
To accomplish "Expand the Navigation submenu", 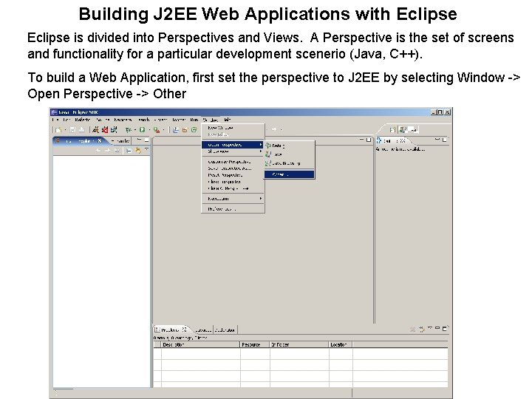I will 233,199.
